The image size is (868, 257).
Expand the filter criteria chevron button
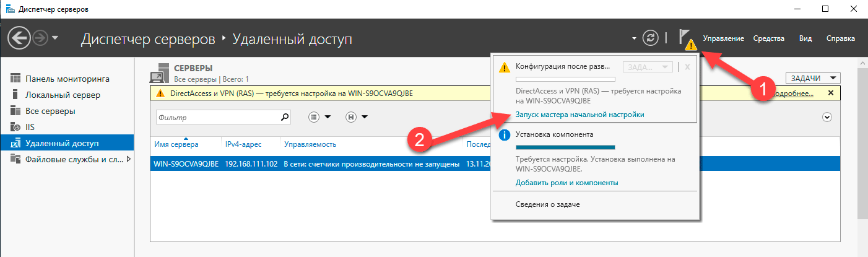click(x=827, y=116)
